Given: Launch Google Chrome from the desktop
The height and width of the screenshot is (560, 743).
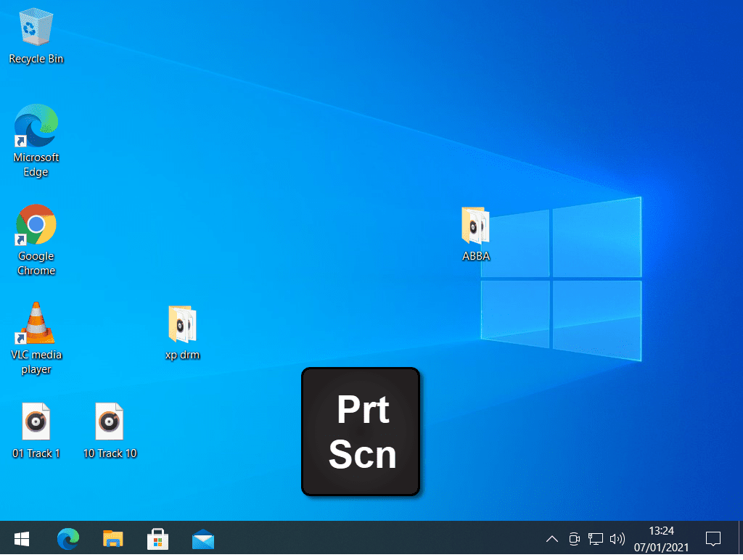Looking at the screenshot, I should click(x=36, y=225).
